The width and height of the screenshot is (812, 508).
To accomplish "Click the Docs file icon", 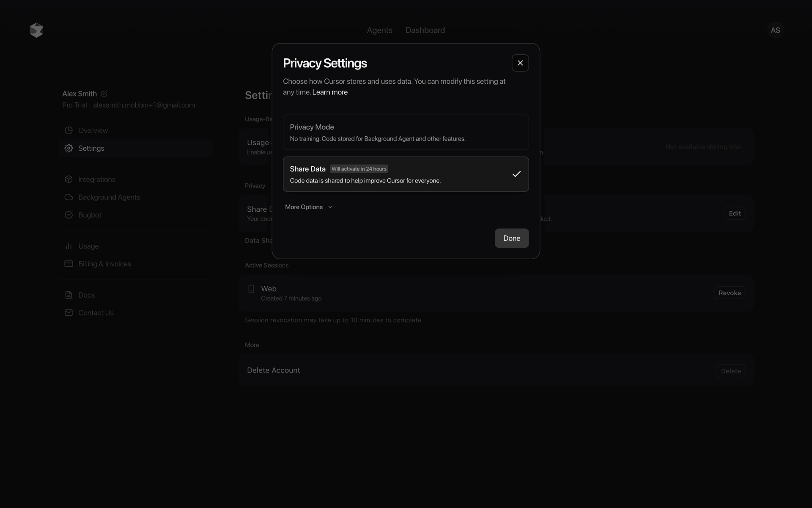I will [x=69, y=295].
